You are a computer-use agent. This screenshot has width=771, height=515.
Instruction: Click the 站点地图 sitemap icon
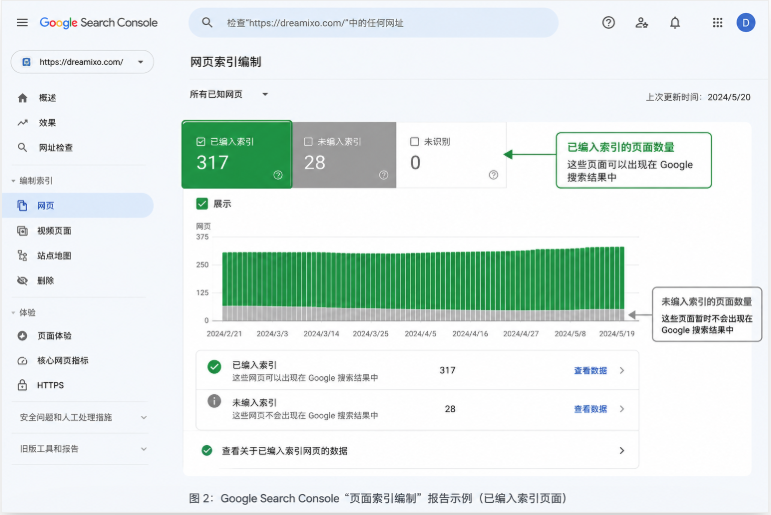[x=23, y=255]
